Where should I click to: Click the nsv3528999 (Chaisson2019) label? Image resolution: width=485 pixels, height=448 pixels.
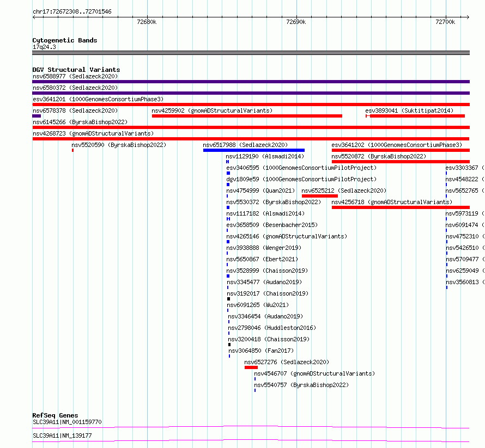(267, 271)
